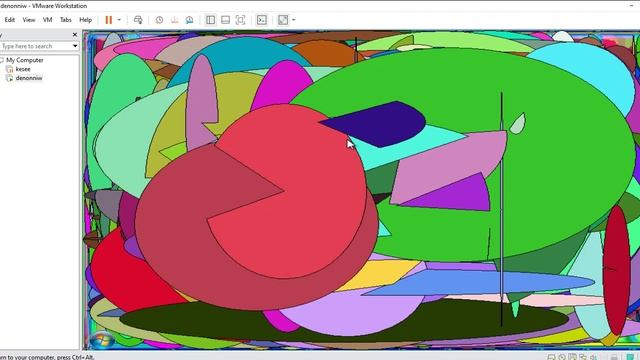
Task: Toggle the thumbnail bar view
Action: pyautogui.click(x=225, y=20)
